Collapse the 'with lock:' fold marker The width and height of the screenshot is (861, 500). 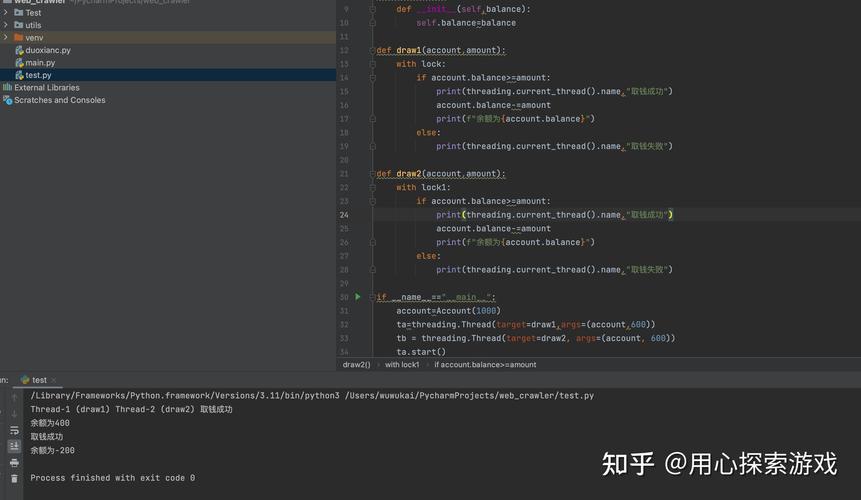click(x=372, y=64)
